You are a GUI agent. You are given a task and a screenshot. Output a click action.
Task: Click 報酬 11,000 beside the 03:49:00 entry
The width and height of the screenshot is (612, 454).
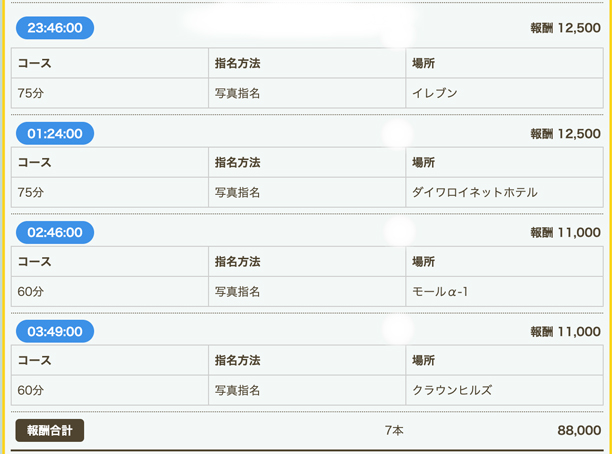pos(565,331)
